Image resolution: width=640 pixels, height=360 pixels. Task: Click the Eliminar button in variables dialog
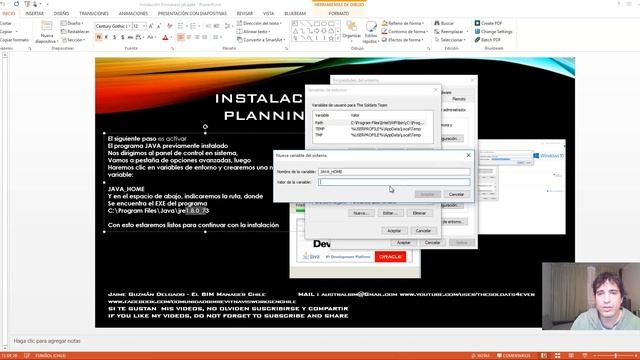(419, 213)
